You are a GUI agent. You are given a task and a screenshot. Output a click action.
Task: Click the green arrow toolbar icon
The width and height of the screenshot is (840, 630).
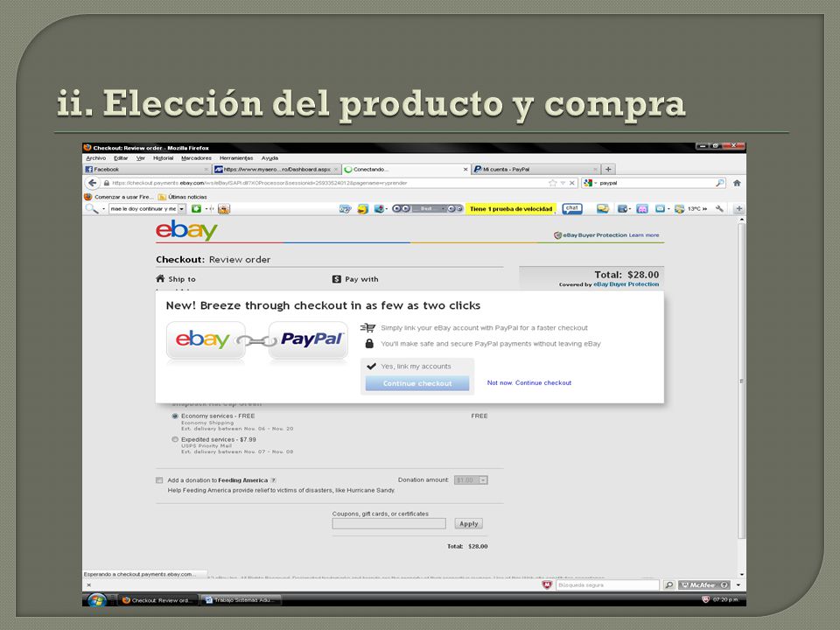(x=196, y=208)
